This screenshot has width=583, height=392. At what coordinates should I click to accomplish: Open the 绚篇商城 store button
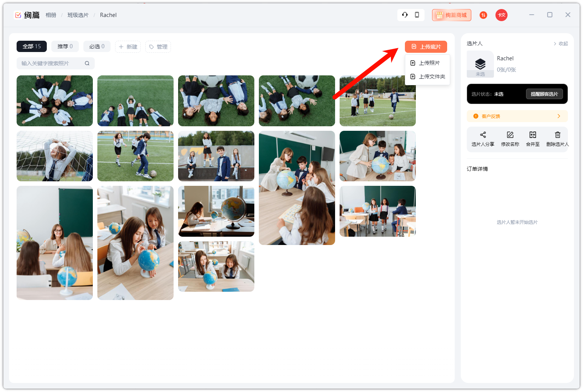(x=452, y=15)
